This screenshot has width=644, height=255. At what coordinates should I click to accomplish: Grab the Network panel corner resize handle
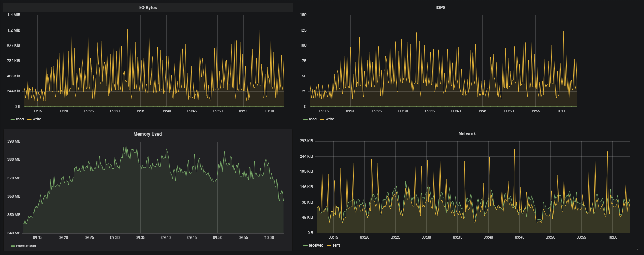coord(637,249)
